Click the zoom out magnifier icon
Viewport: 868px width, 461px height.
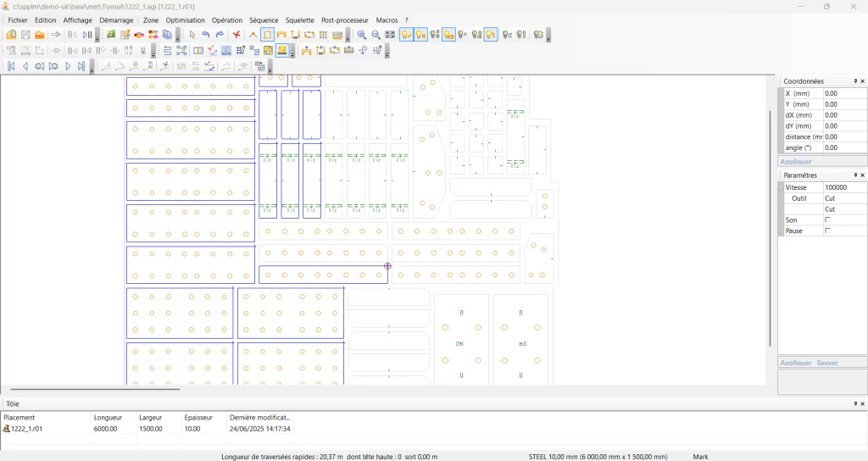tap(376, 35)
